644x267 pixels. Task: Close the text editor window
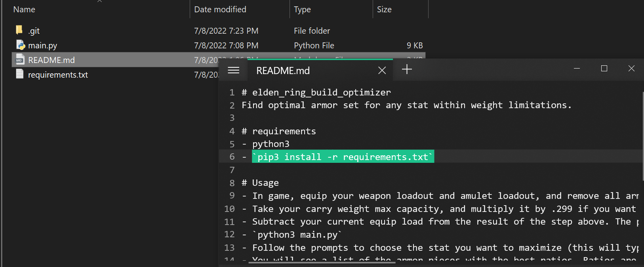pos(631,69)
